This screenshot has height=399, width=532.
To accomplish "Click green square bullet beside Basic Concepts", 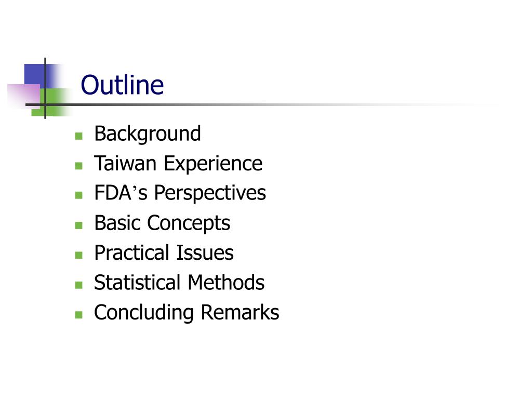I will pos(79,225).
